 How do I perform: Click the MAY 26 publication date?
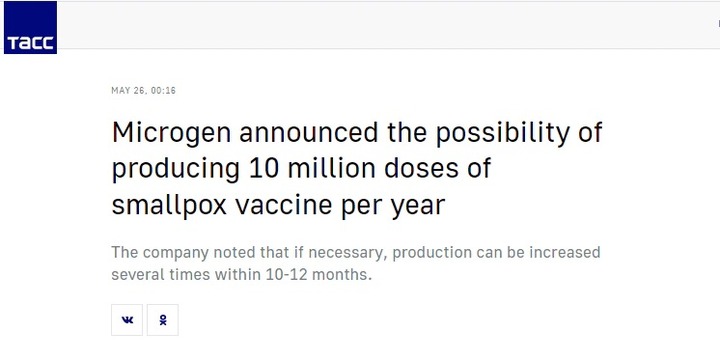click(128, 90)
